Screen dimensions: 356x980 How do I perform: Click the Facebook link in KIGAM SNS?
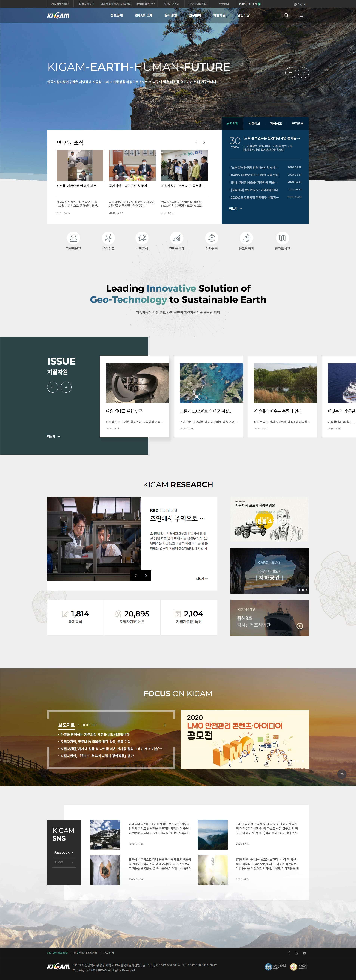coord(64,852)
